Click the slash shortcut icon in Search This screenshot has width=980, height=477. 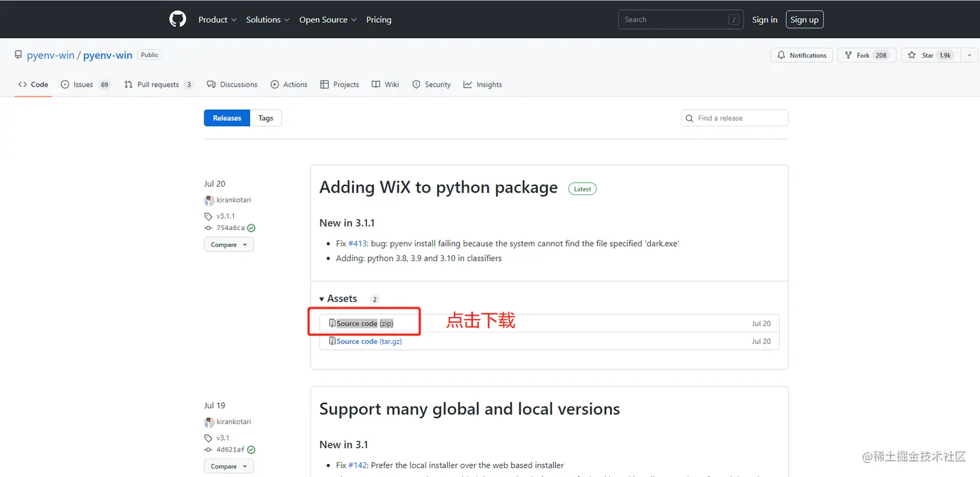click(x=734, y=19)
